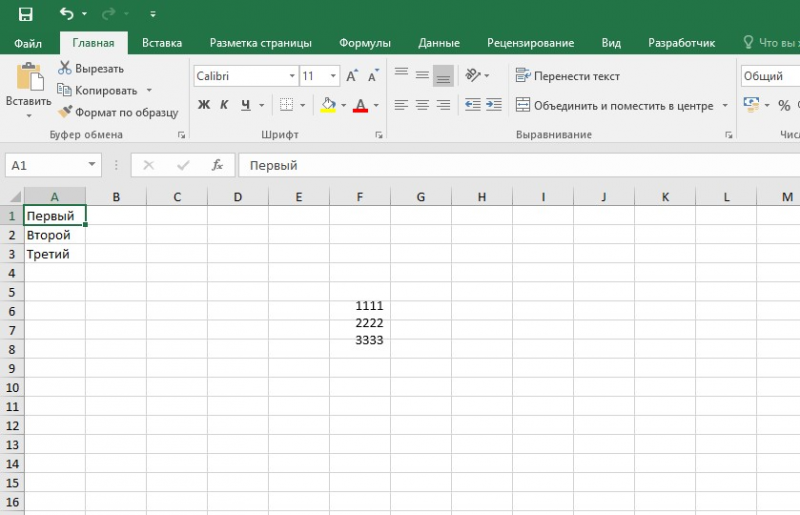Click the formula bar showing Первый

pos(519,165)
